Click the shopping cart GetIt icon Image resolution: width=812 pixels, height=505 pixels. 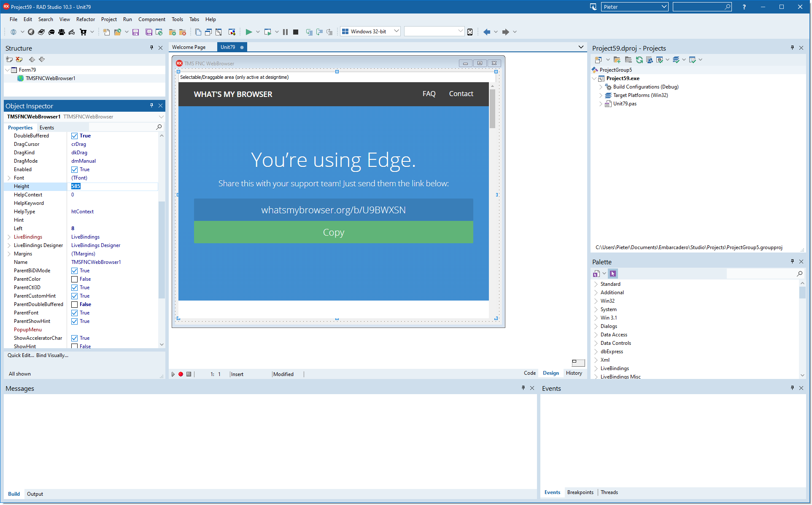(x=83, y=32)
